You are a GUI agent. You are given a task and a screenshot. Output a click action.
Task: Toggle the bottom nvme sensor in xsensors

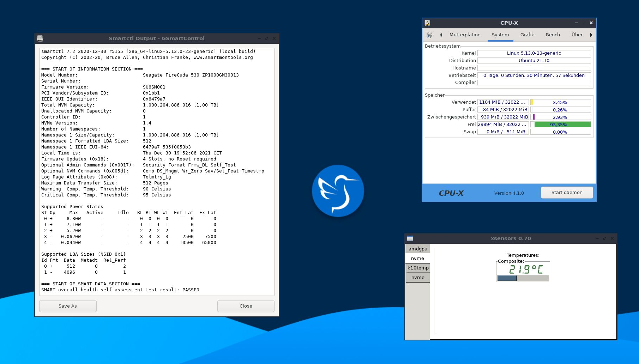[x=418, y=277]
